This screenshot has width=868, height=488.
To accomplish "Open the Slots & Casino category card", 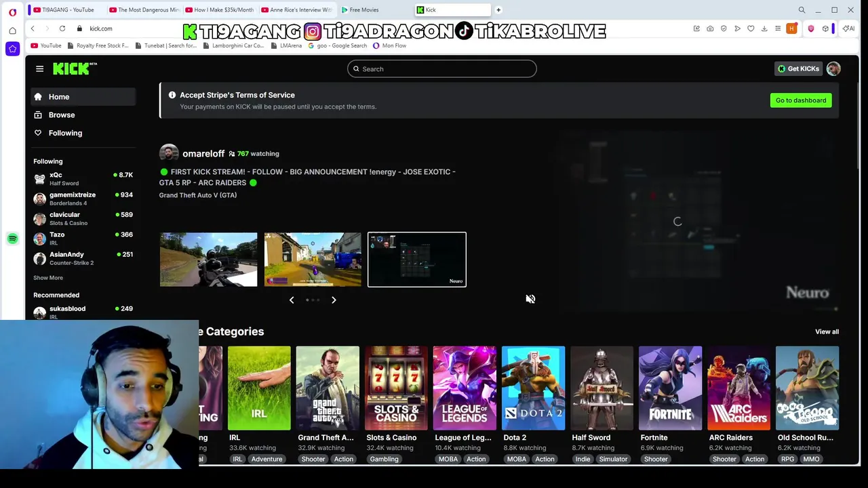I will pos(396,388).
